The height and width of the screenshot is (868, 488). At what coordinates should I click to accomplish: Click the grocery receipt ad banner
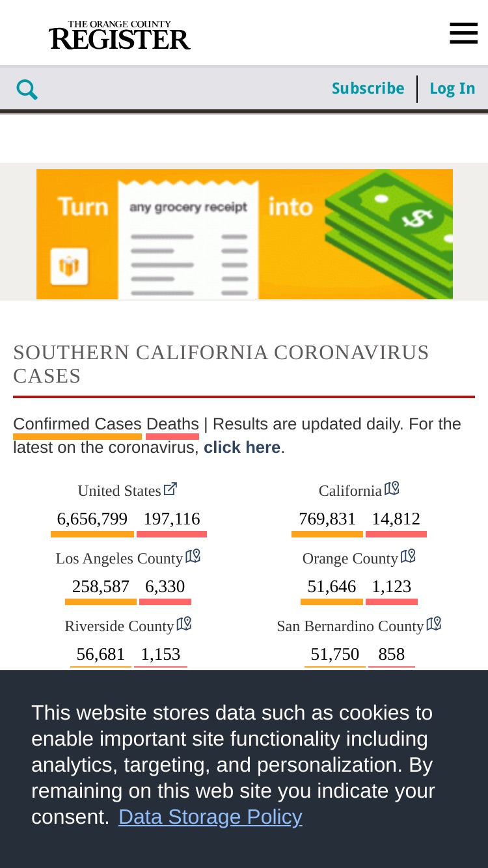click(x=244, y=234)
